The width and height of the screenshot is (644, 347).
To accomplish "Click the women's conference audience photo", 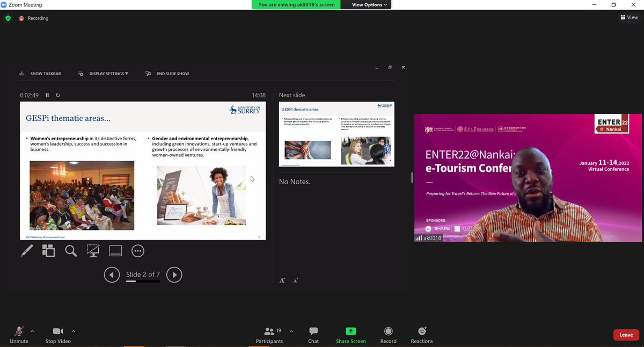I will pyautogui.click(x=82, y=196).
